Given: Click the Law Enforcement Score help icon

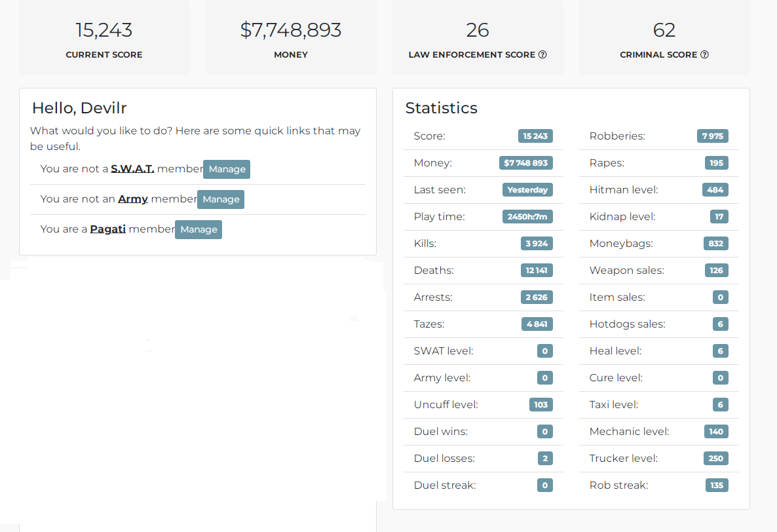Looking at the screenshot, I should coord(542,54).
